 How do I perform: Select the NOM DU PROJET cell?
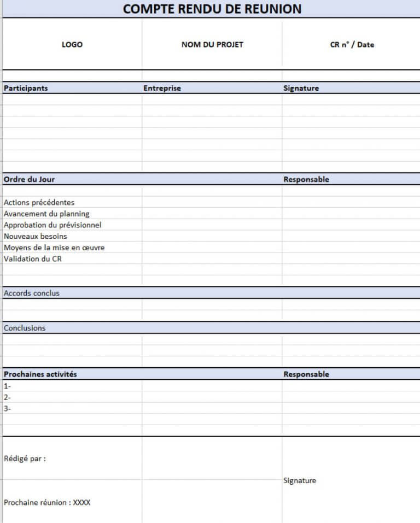coord(212,44)
